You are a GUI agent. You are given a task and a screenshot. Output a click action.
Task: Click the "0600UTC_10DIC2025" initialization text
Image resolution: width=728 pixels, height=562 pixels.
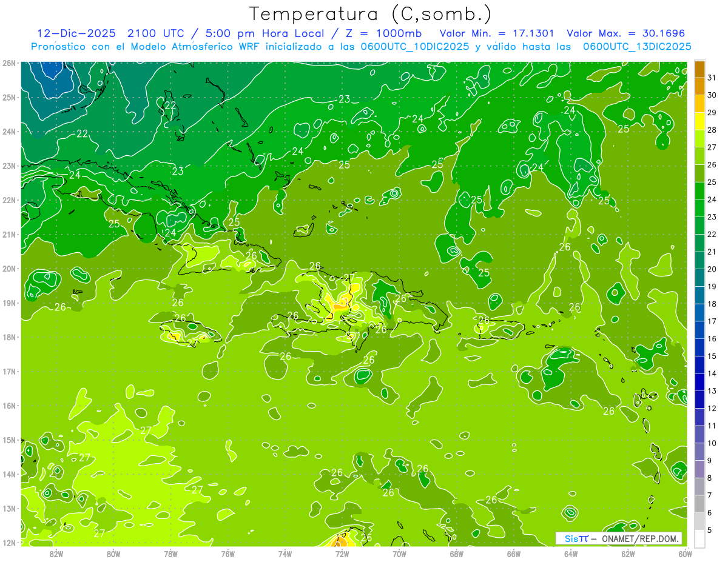click(x=415, y=47)
